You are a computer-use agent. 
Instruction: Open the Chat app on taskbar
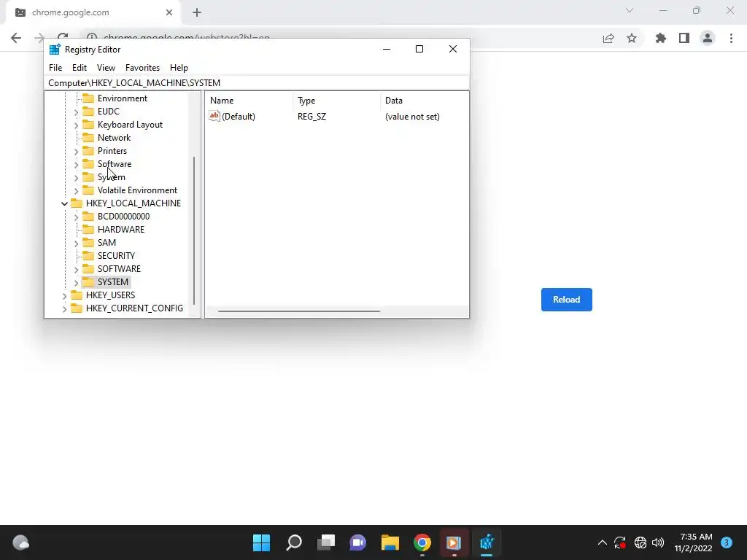357,542
